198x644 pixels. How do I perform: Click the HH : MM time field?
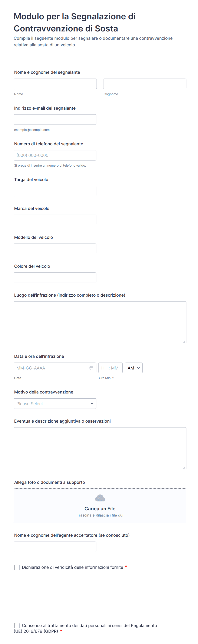coord(110,368)
